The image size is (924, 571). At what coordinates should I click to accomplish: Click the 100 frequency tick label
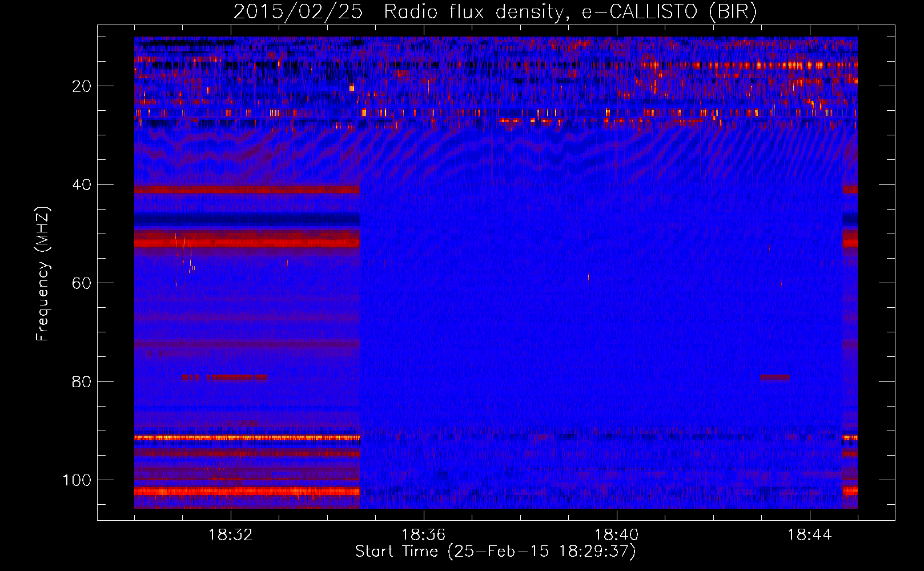click(77, 480)
